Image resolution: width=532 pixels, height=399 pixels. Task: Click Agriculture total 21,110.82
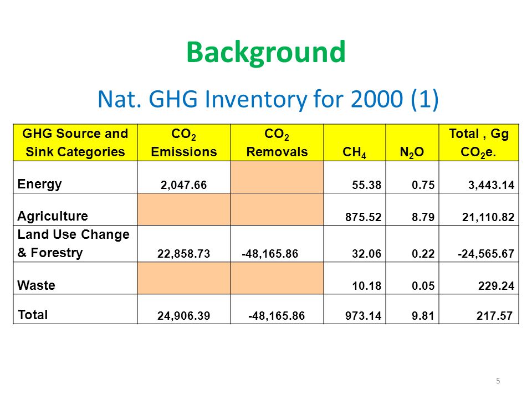(x=488, y=217)
